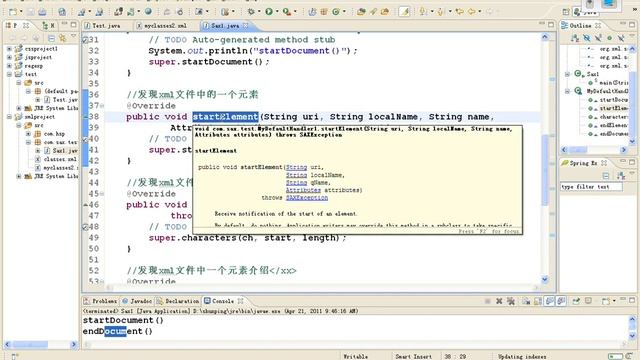
Task: Click Previous Annotation arrow icon
Action: point(440,12)
